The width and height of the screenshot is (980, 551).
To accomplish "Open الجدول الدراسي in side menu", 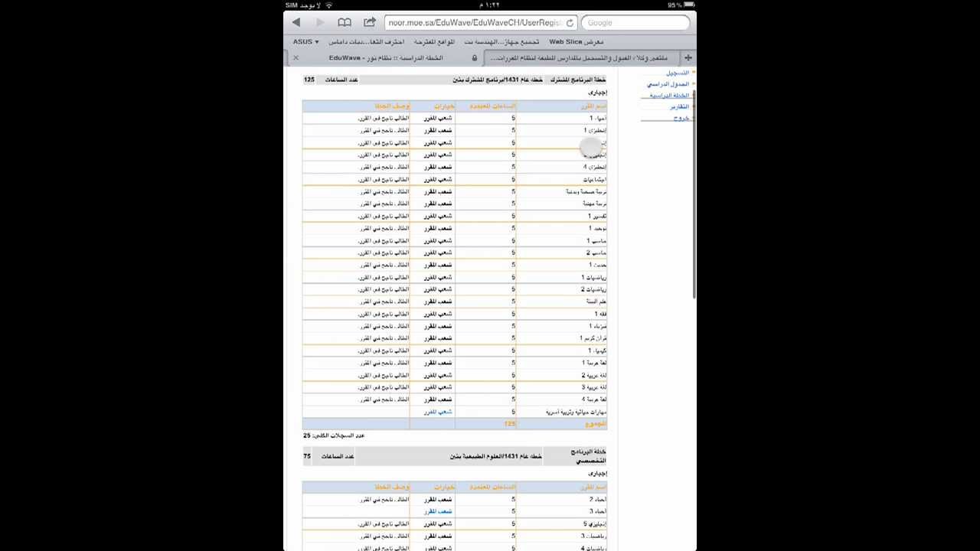I will pyautogui.click(x=668, y=84).
